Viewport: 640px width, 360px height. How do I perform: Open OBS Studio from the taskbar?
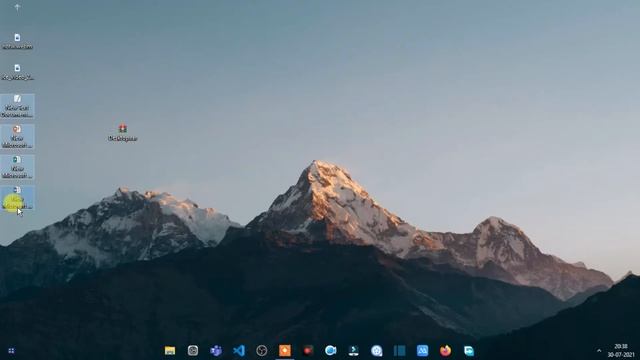(x=262, y=350)
